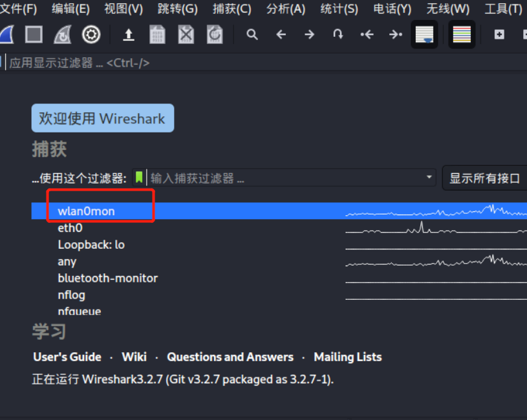Open the 统计(S) menu
The height and width of the screenshot is (420, 527).
click(339, 9)
